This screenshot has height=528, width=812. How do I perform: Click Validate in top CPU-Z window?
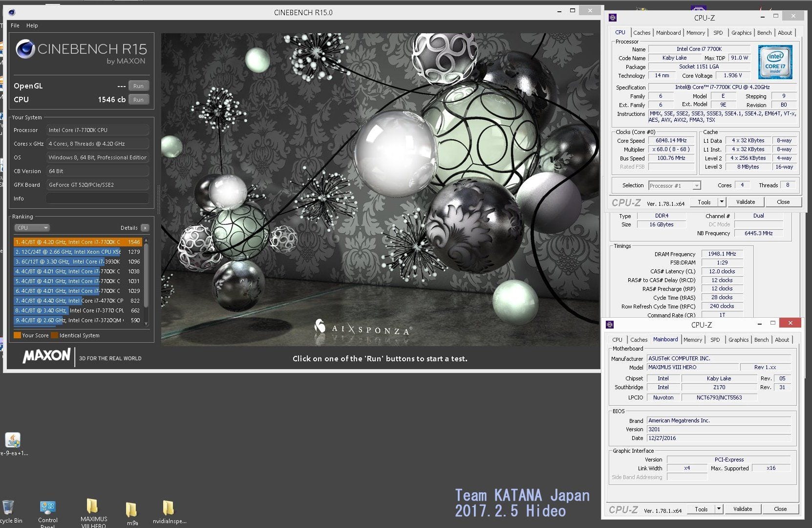point(746,202)
